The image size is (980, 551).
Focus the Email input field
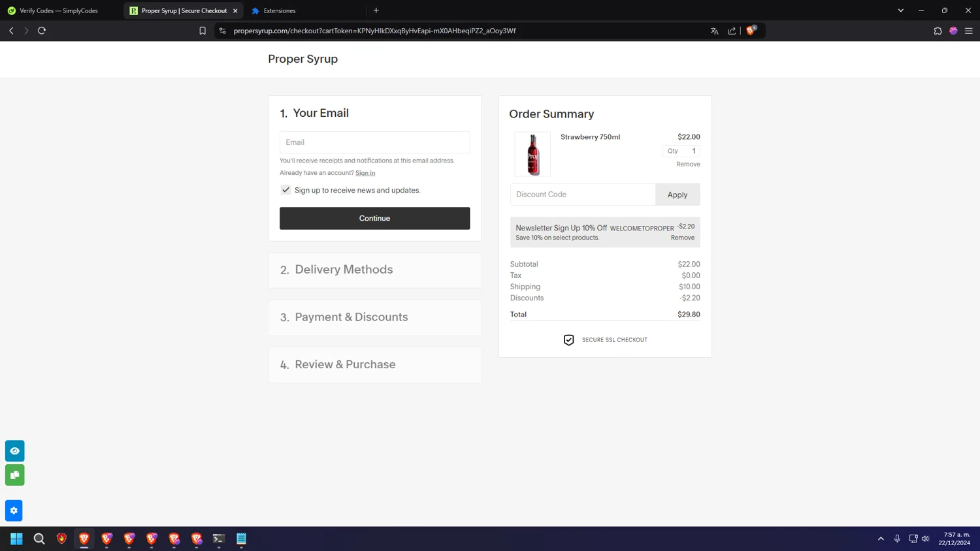point(374,142)
